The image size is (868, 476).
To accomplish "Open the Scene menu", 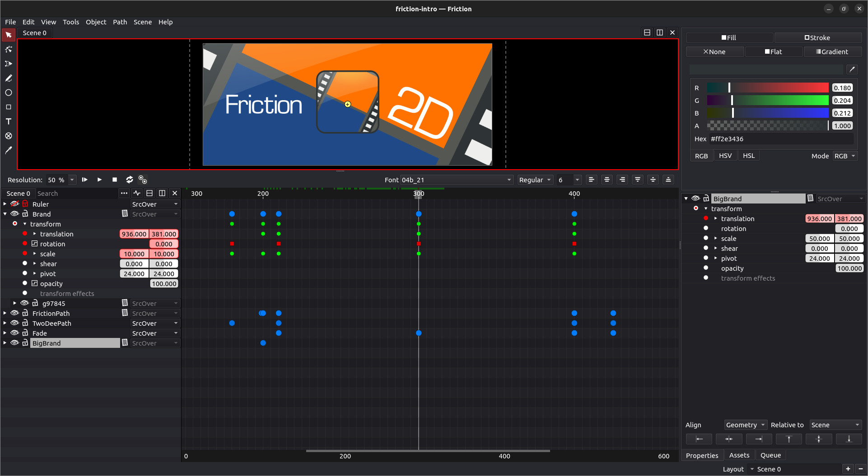I will point(143,22).
